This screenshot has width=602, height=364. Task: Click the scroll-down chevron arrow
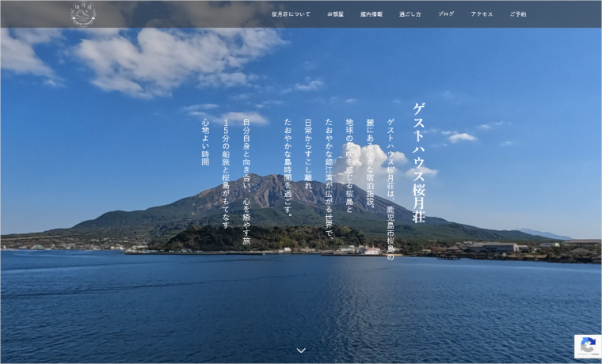click(x=301, y=350)
